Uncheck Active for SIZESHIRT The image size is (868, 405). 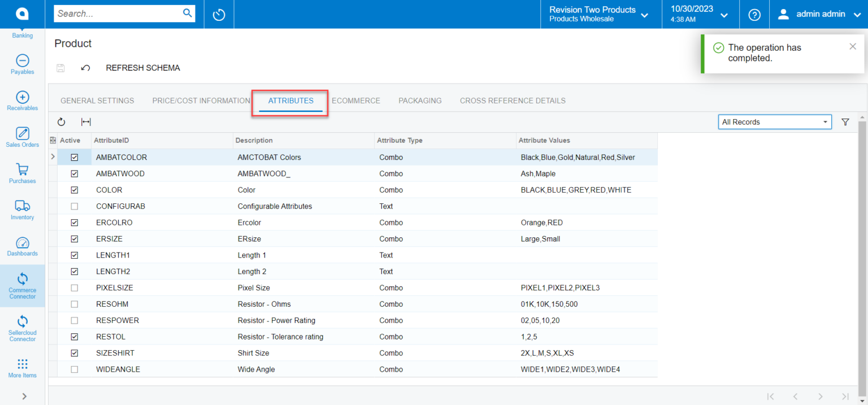point(75,353)
